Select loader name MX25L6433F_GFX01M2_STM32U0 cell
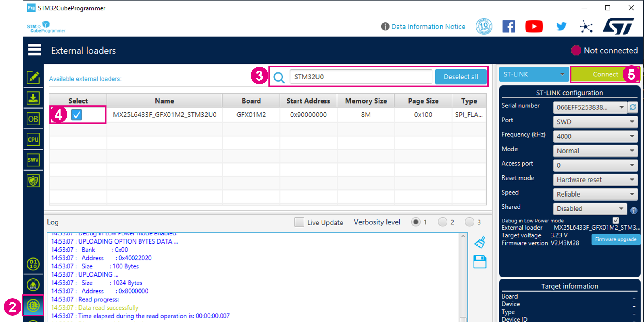This screenshot has height=324, width=644. [165, 115]
